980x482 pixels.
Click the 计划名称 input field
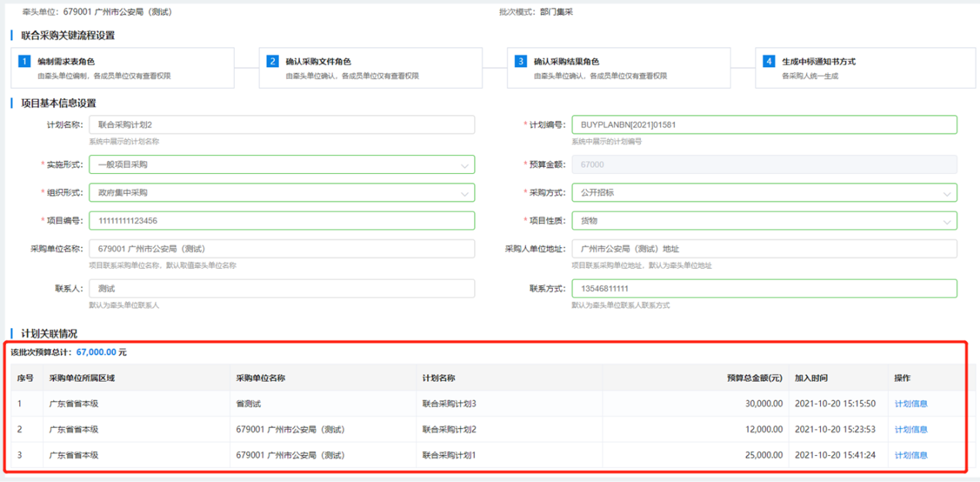281,125
